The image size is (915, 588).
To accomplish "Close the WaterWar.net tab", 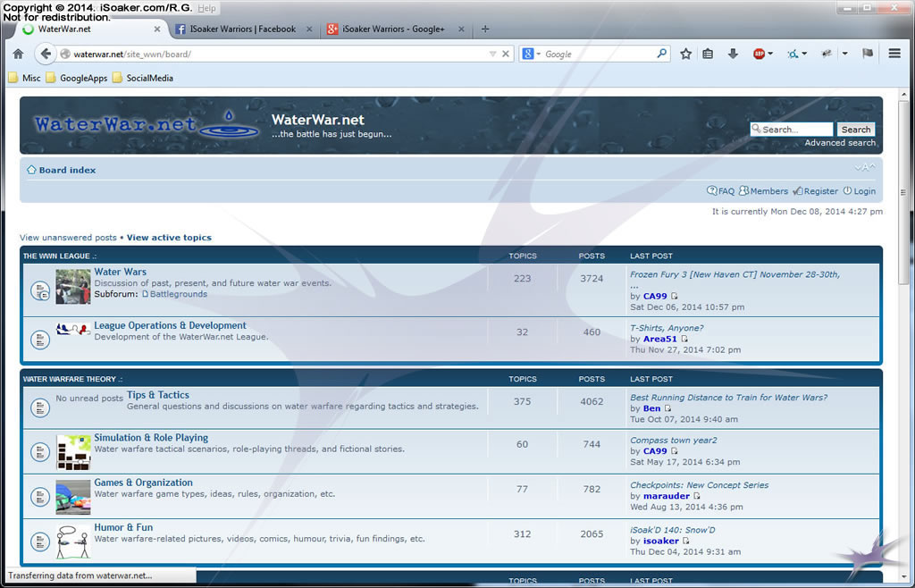I will (x=157, y=29).
